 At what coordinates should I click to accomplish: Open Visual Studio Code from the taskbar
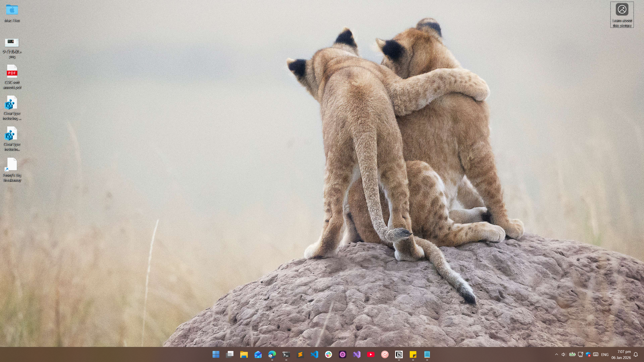pos(314,354)
